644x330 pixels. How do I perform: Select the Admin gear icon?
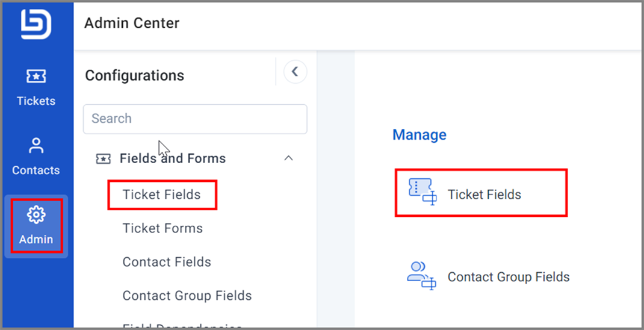click(x=36, y=214)
